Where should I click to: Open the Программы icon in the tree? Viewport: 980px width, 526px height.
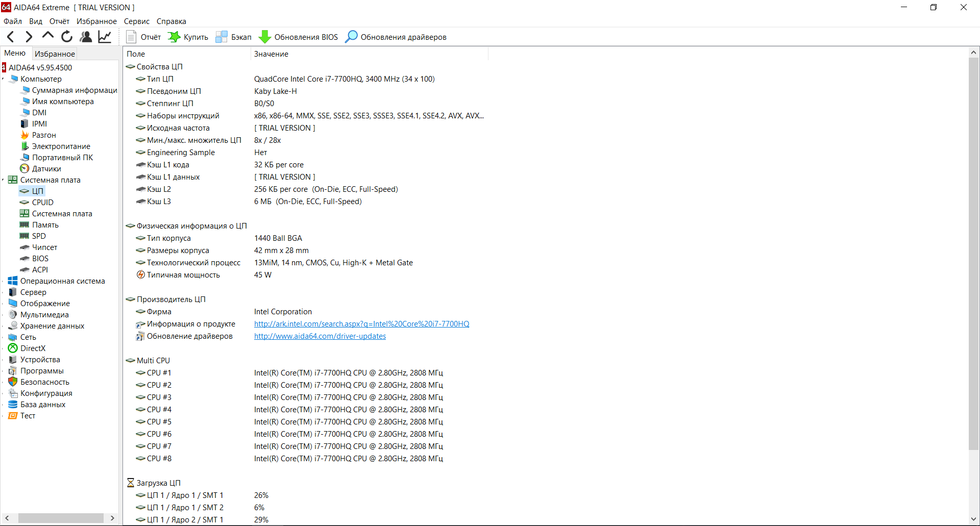pos(13,371)
